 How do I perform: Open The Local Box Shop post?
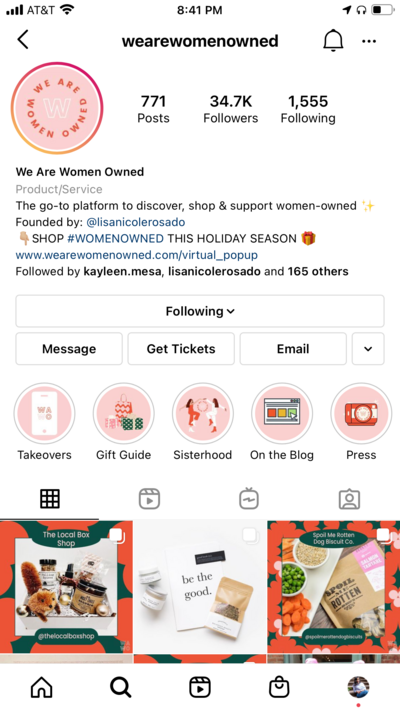(66, 586)
